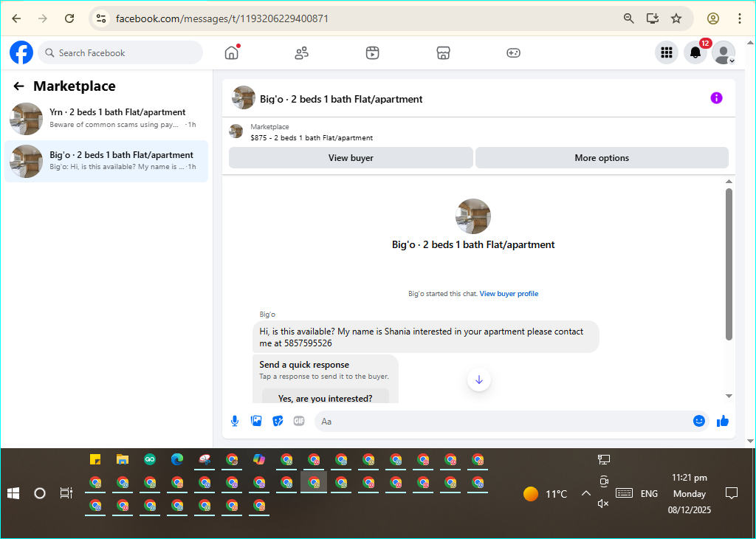This screenshot has height=539, width=756.
Task: Open the notifications bell
Action: 695,52
